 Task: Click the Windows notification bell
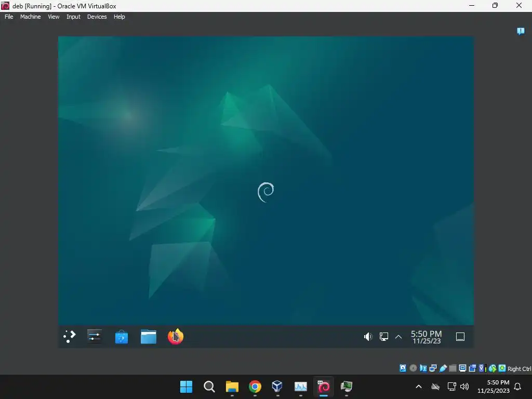[518, 387]
